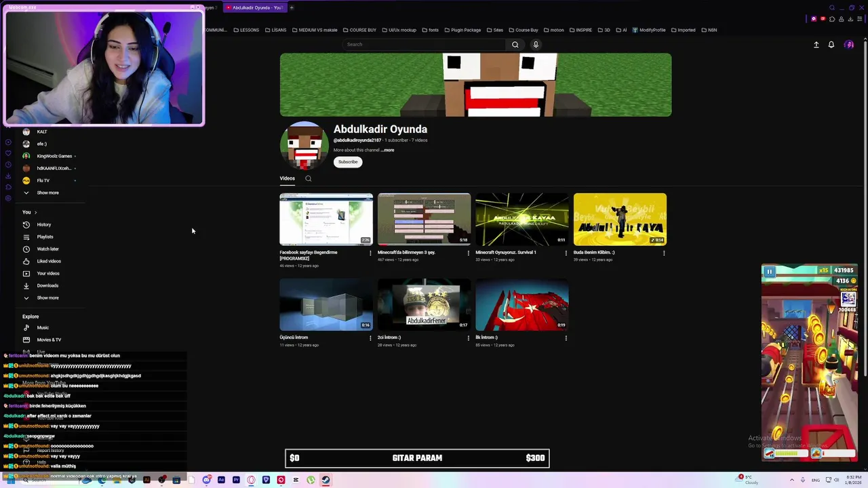The width and height of the screenshot is (868, 488).
Task: Play 2ci İntrom video thumbnail
Action: (424, 304)
